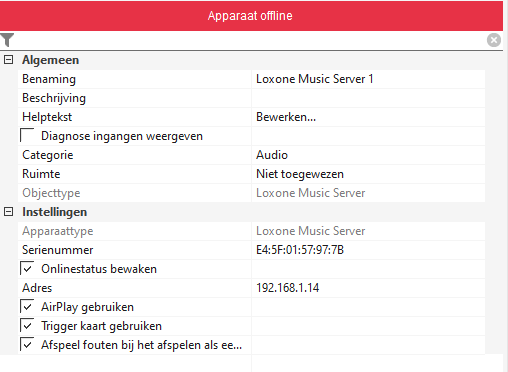Select the Serienummer property label
The width and height of the screenshot is (508, 372).
coord(58,250)
